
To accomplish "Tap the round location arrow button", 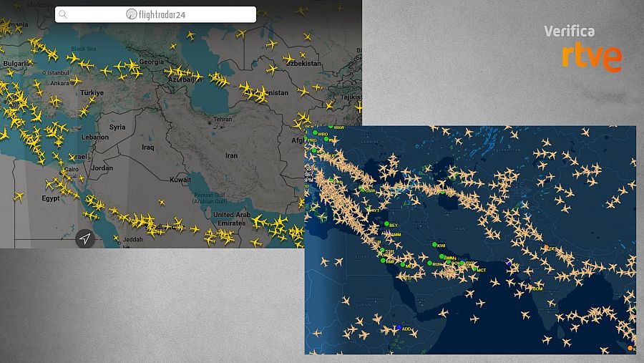I will pyautogui.click(x=85, y=238).
